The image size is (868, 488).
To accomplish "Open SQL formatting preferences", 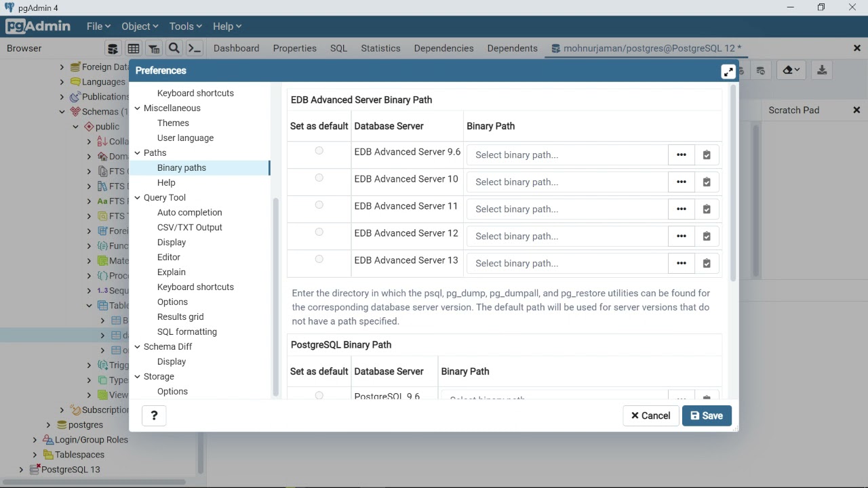I will click(x=187, y=332).
